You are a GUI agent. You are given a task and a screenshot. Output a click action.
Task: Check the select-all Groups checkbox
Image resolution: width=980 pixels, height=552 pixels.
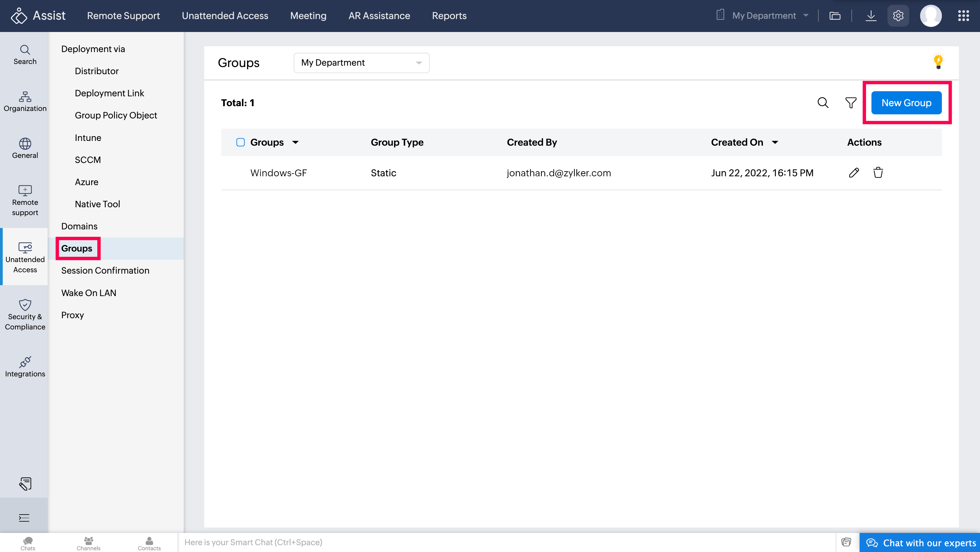coord(241,142)
